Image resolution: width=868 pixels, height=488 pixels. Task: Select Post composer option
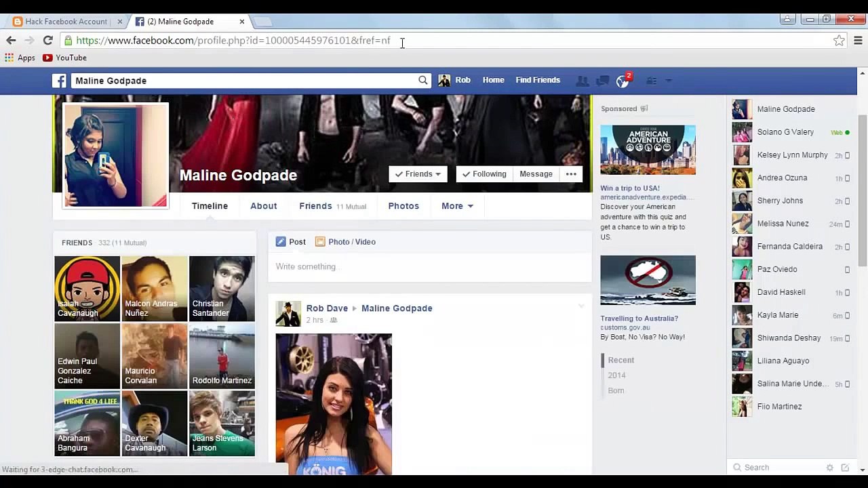[x=290, y=242]
